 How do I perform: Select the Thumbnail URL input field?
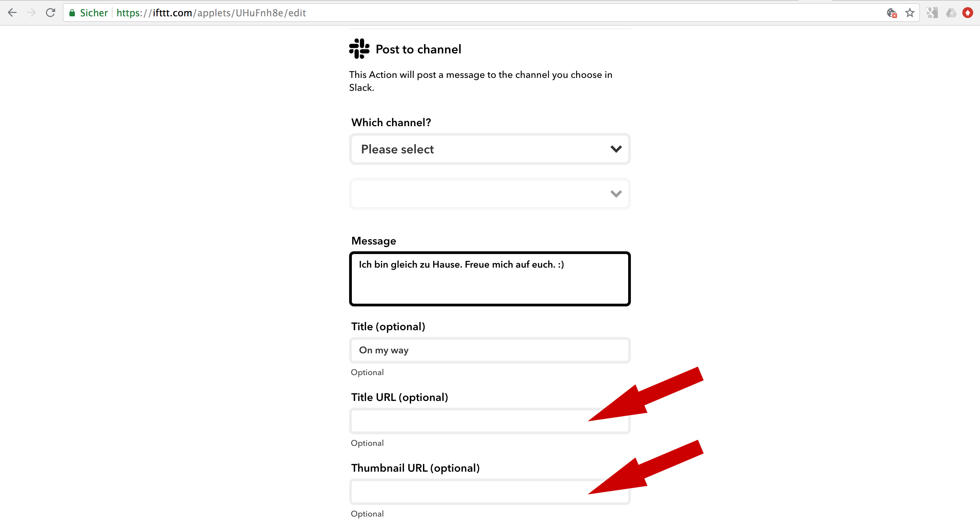(x=468, y=492)
